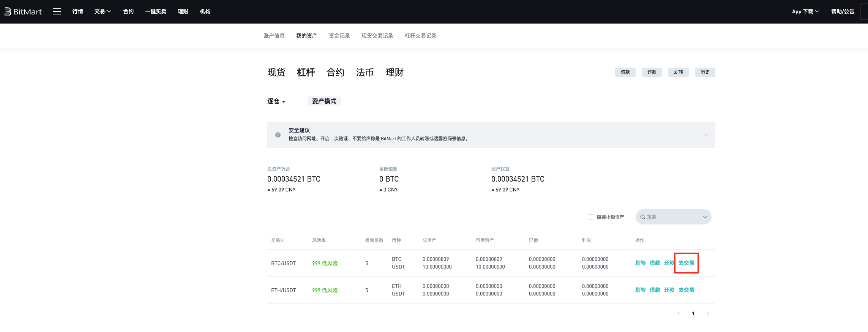Go to the next page arrow
This screenshot has height=332, width=868.
coord(708,313)
